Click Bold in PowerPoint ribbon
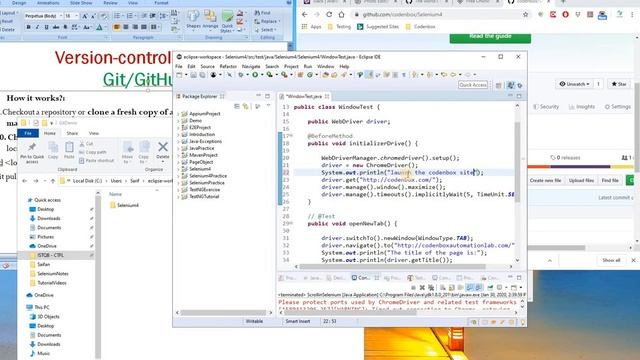Image resolution: width=640 pixels, height=360 pixels. (28, 27)
